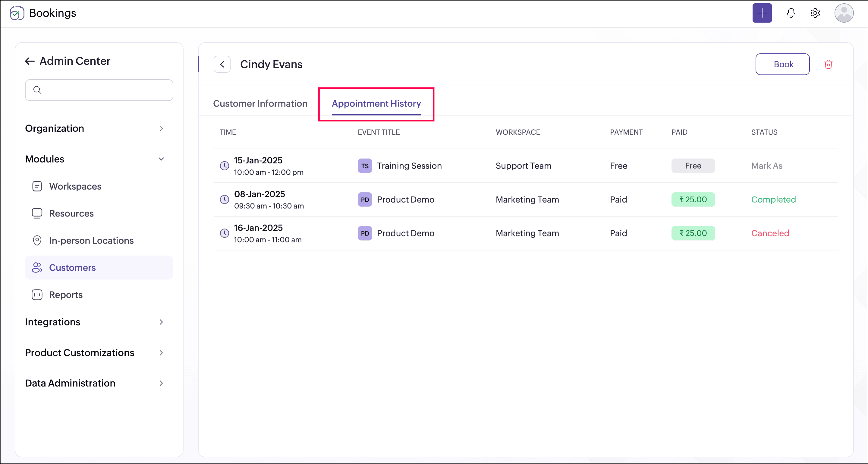Open the Training Session event
This screenshot has height=464, width=868.
(409, 166)
